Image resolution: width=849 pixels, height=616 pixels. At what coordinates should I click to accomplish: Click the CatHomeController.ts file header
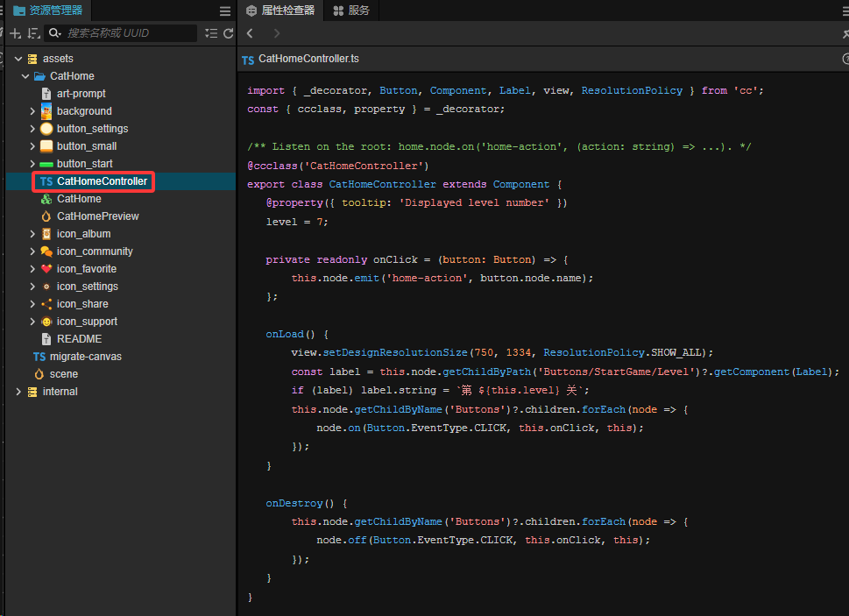(308, 59)
